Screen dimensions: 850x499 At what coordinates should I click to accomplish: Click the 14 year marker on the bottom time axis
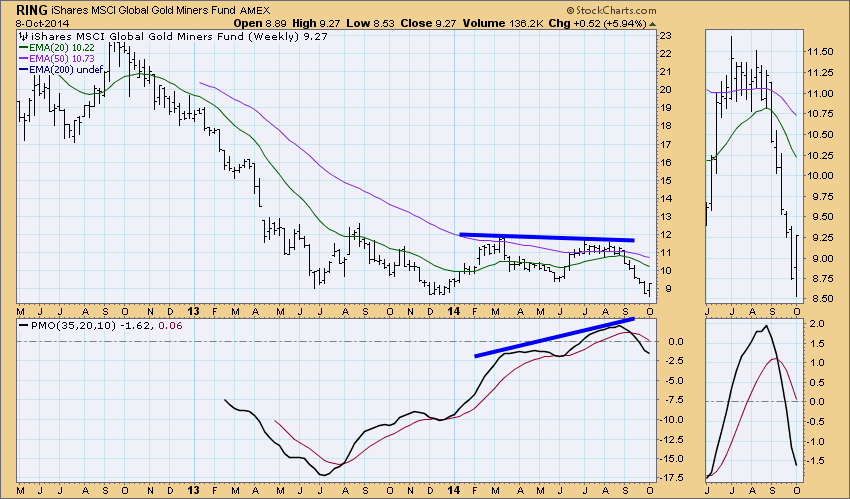click(454, 490)
